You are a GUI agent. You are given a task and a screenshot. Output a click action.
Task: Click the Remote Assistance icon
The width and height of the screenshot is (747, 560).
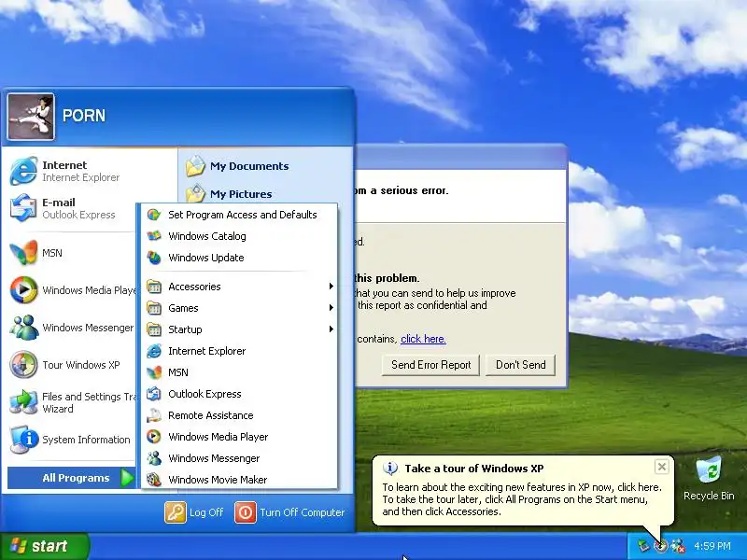153,415
